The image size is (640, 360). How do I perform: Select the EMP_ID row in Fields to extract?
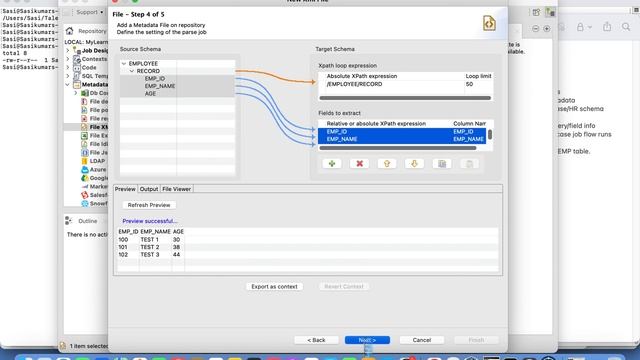pyautogui.click(x=402, y=132)
